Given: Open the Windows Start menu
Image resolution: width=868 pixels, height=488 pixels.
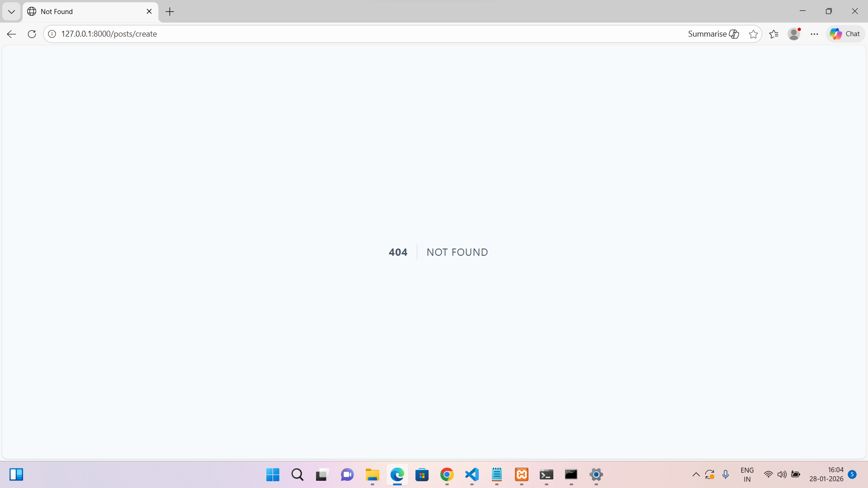Looking at the screenshot, I should tap(273, 474).
